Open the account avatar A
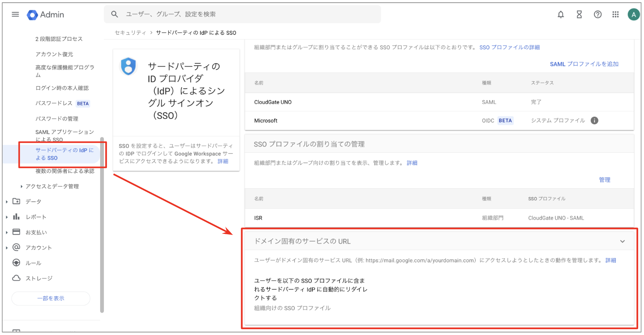 coord(633,14)
